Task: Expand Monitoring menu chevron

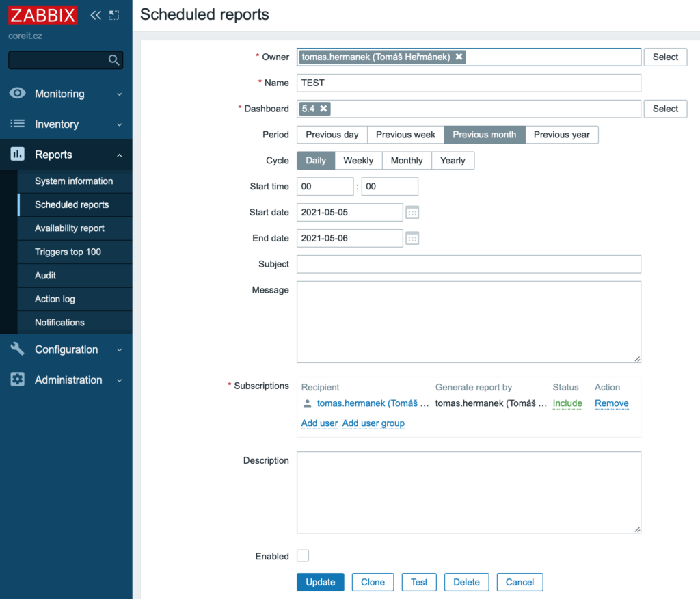Action: [119, 94]
